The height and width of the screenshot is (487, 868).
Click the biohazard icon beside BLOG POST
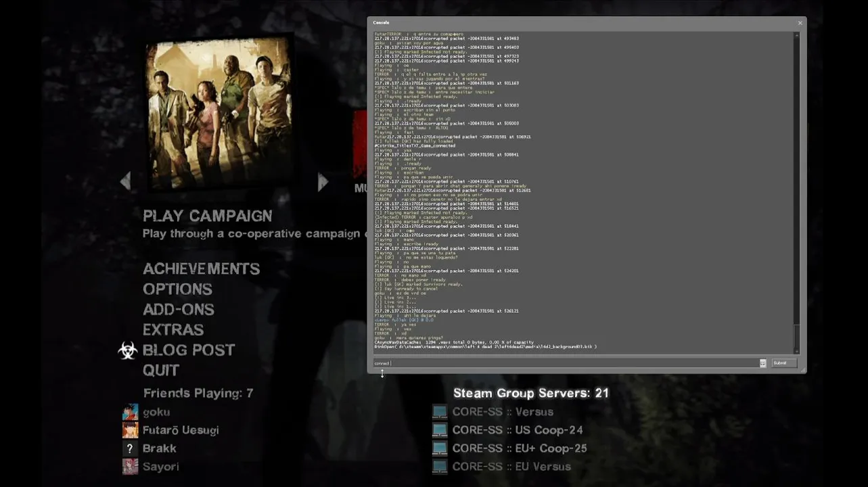click(x=127, y=350)
